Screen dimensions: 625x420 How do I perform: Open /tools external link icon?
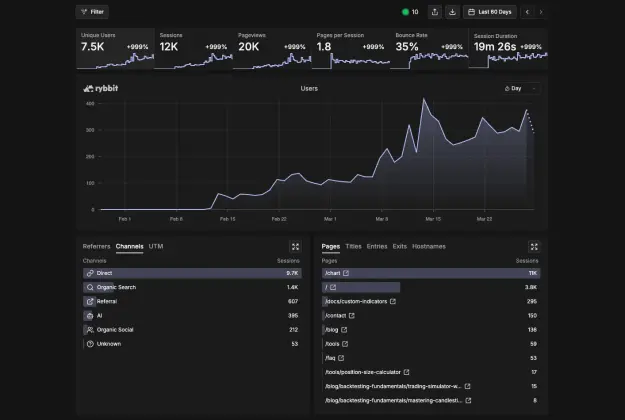pos(345,344)
